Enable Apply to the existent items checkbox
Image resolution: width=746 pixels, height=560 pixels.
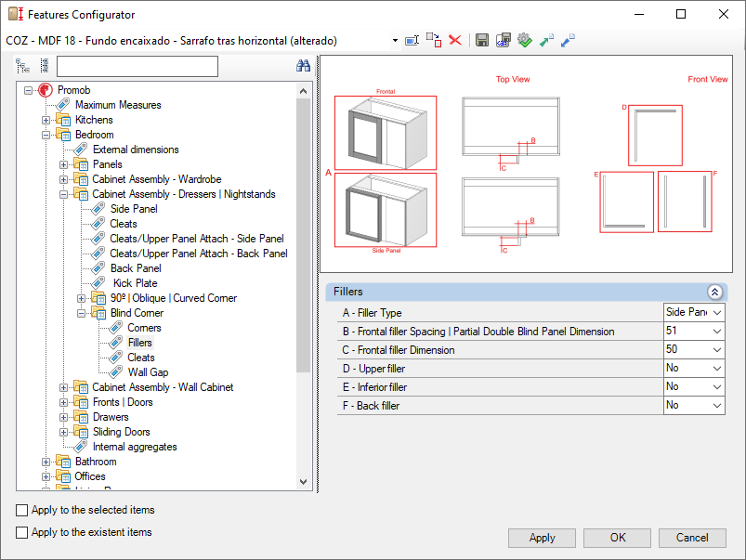22,532
